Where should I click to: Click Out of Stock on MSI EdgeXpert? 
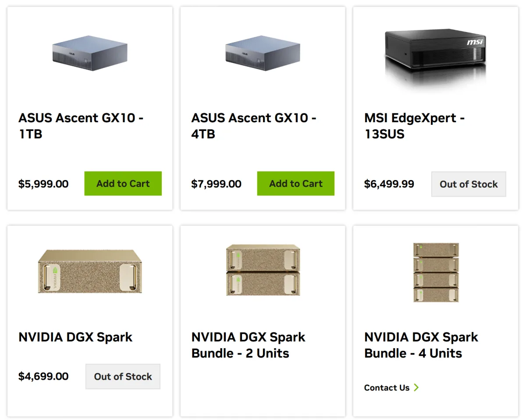(469, 184)
